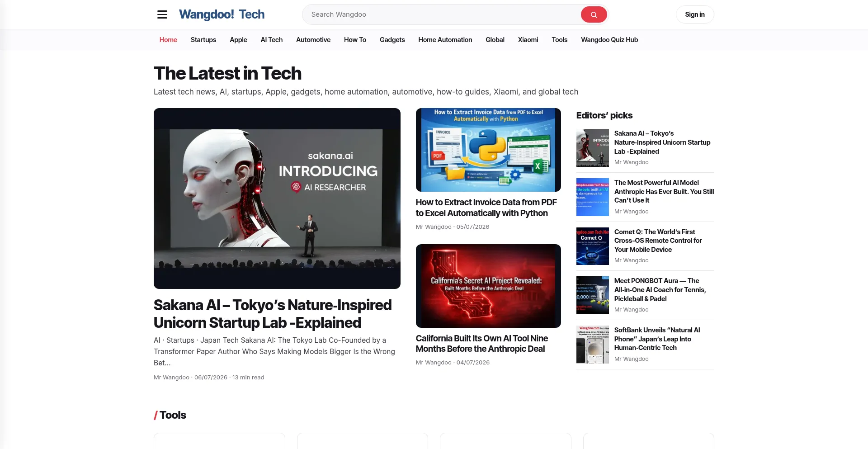Screen dimensions: 868x449
Task: Click Mr Wangdoo author under PONGBOT Aura
Action: coord(632,310)
